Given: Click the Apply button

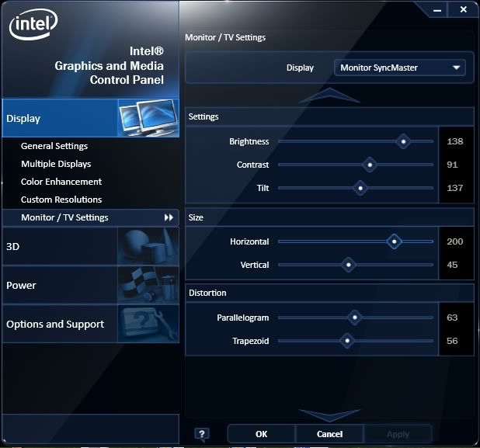Looking at the screenshot, I should click(398, 434).
